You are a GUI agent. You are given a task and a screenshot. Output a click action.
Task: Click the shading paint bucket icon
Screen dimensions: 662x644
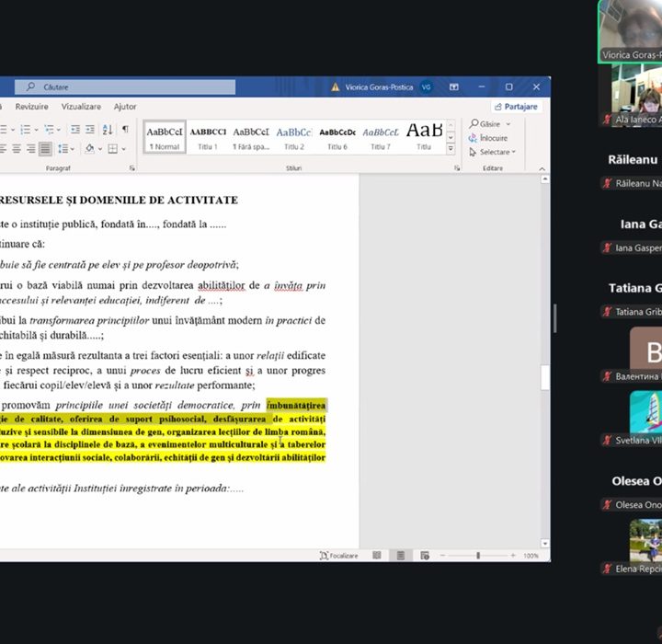(x=89, y=148)
